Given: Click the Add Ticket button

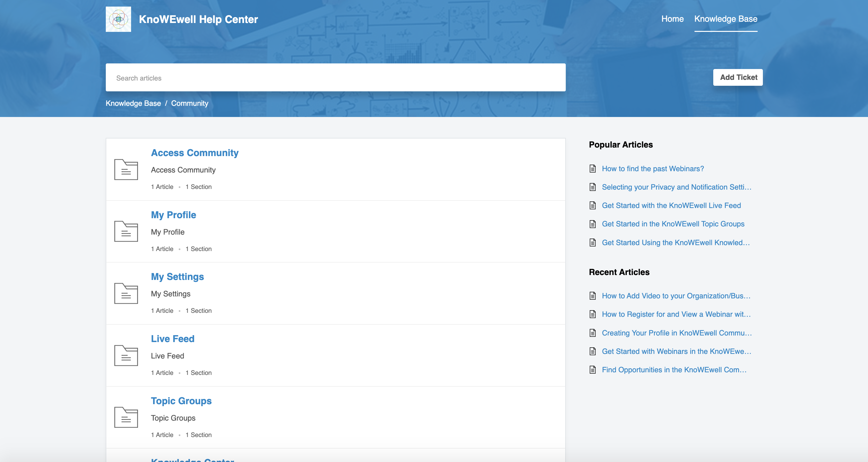Looking at the screenshot, I should click(x=738, y=78).
